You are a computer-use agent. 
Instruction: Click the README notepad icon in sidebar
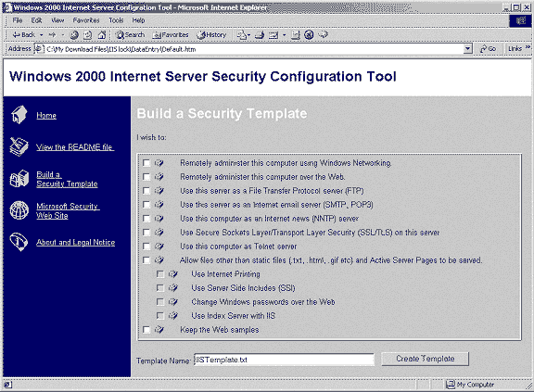19,146
